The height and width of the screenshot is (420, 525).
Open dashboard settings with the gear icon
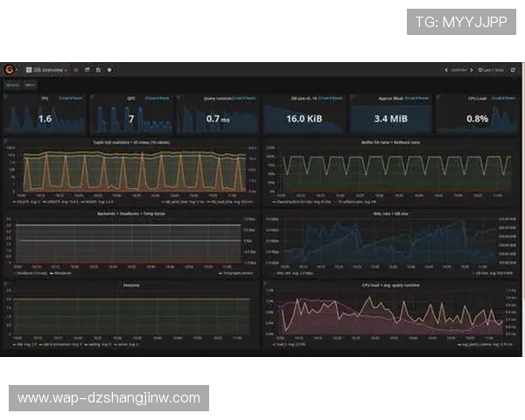109,70
